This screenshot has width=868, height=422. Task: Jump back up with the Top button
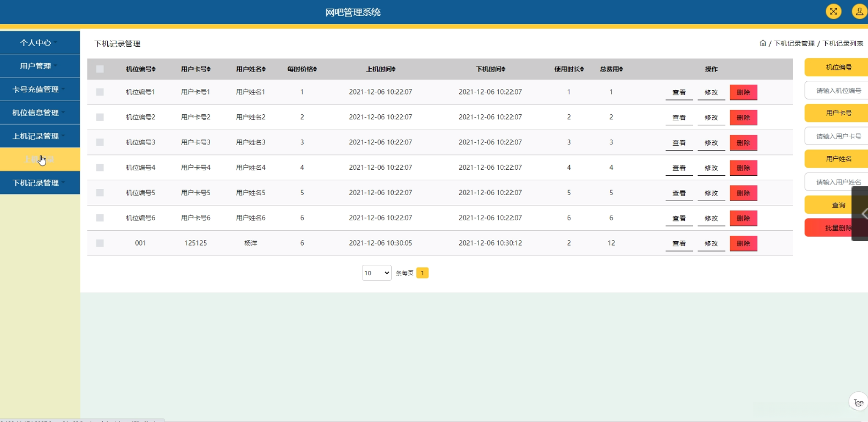pyautogui.click(x=858, y=402)
